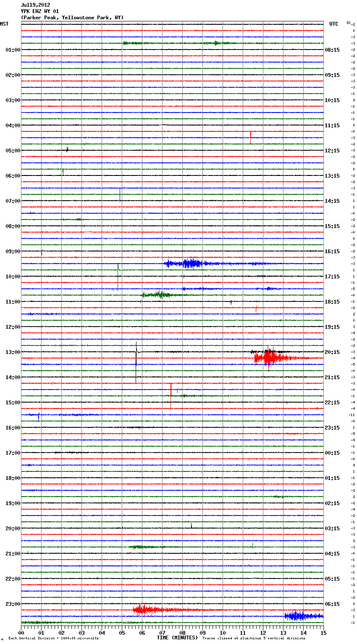Select the 05:00 MST time label
Image resolution: width=357 pixels, height=644 pixels.
point(13,151)
